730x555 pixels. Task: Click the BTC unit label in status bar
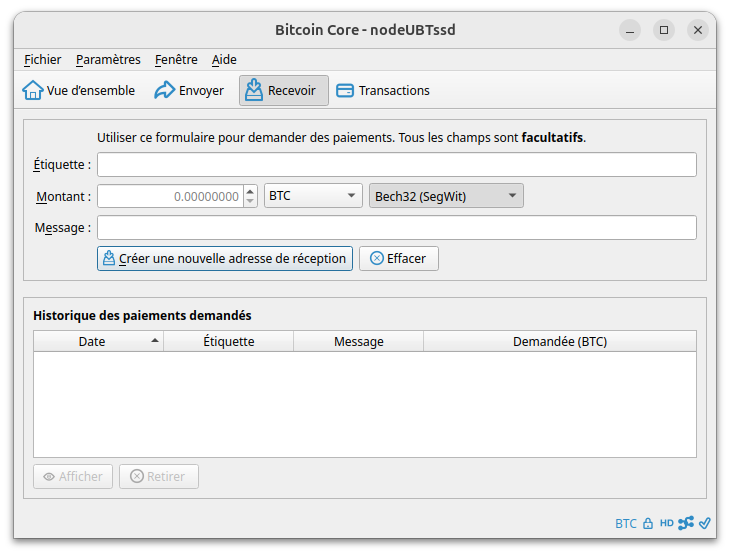click(625, 523)
